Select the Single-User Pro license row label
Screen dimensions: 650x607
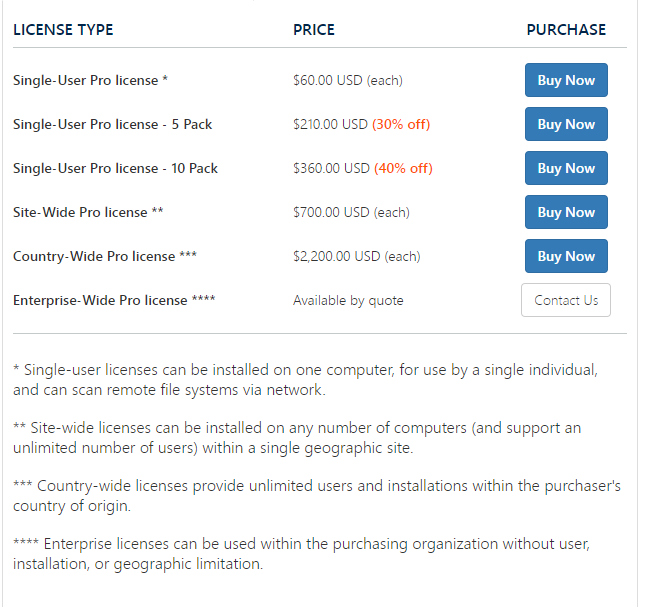(90, 80)
